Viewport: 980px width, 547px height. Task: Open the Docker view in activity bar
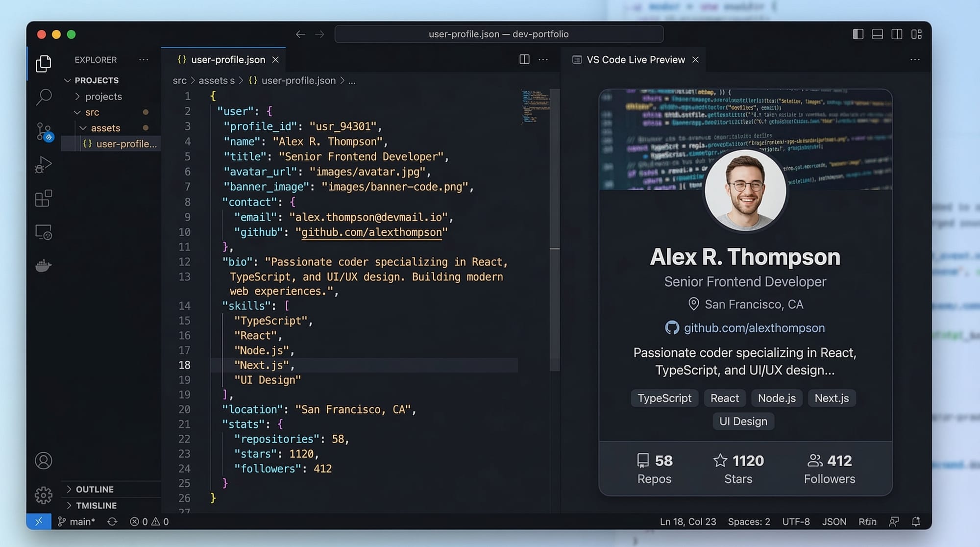pyautogui.click(x=44, y=266)
